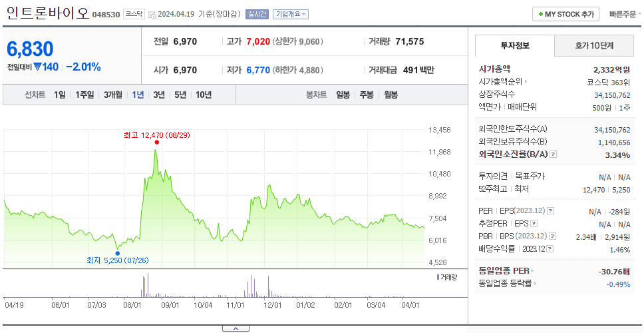This screenshot has height=333, width=644.
Task: Click the 저가 value 6,770
Action: [258, 71]
